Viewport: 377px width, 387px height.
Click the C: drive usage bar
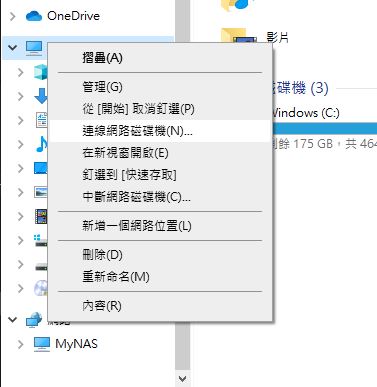(x=325, y=129)
